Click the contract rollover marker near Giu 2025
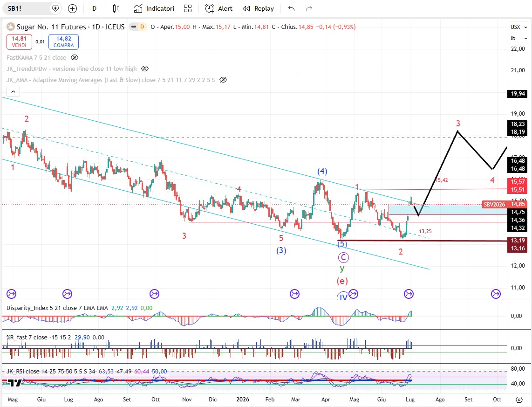This screenshot has height=407, width=532. coord(12,294)
